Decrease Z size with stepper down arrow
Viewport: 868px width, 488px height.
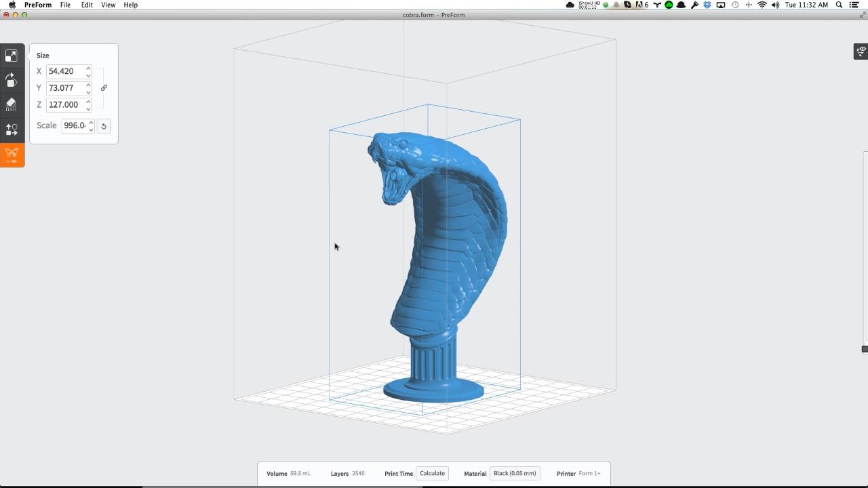[x=88, y=108]
